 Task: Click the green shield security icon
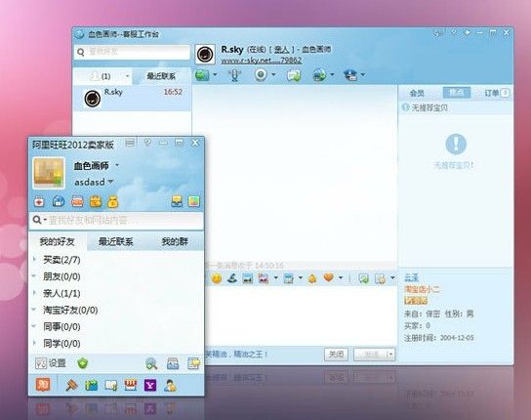(83, 363)
